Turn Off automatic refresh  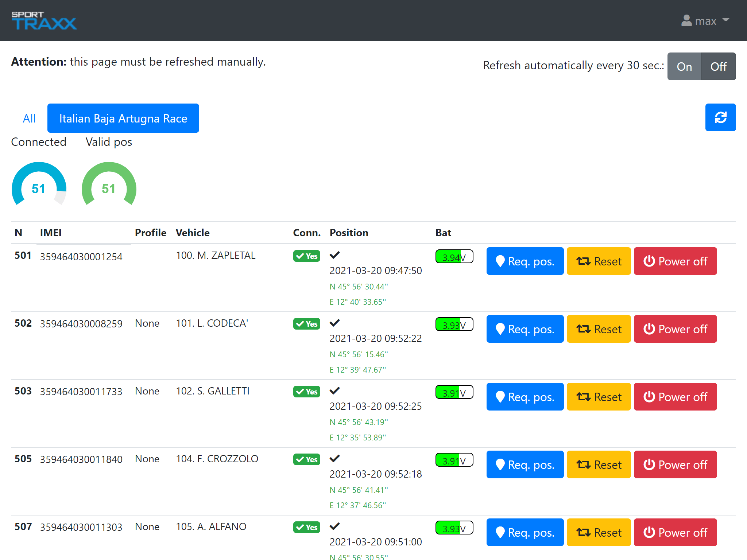coord(718,66)
